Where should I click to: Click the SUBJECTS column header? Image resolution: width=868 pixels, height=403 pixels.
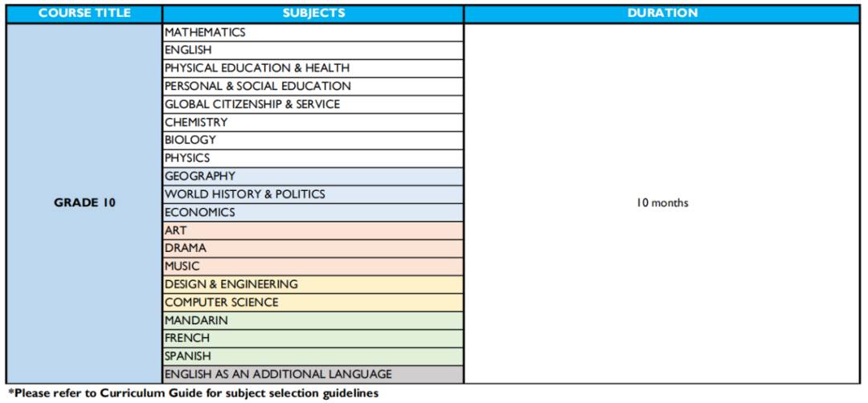pyautogui.click(x=313, y=14)
